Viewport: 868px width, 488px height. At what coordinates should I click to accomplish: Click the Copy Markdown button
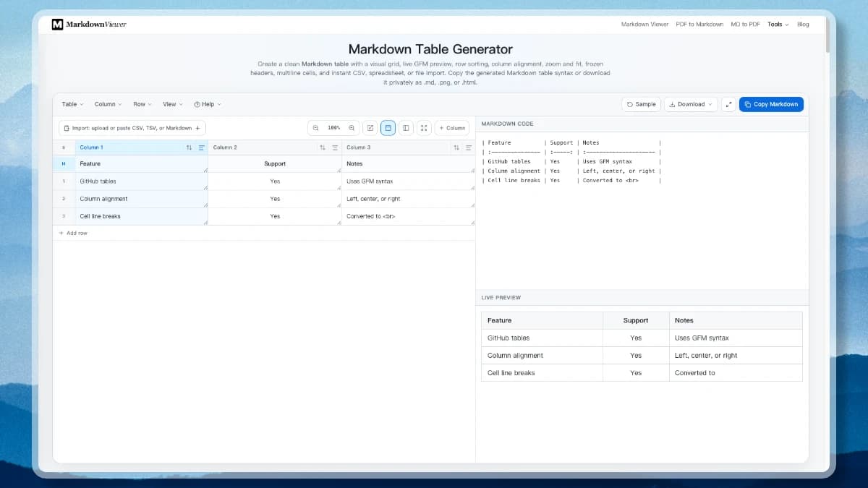[771, 104]
